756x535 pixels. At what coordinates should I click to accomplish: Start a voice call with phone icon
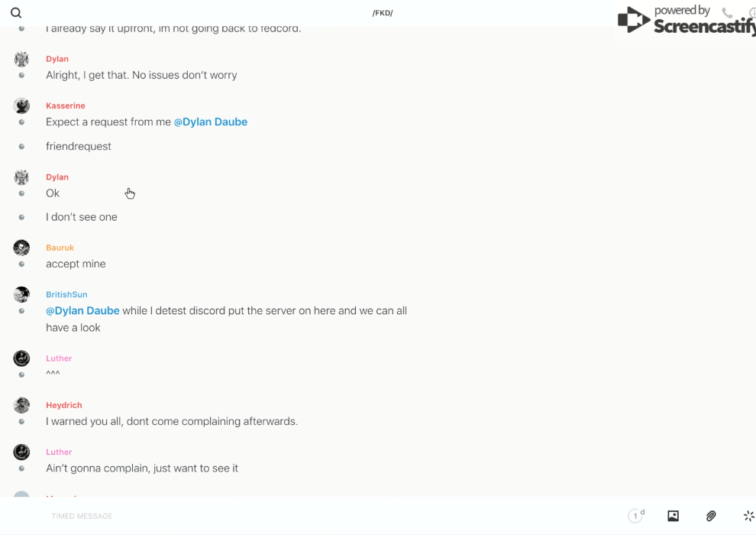[x=727, y=13]
